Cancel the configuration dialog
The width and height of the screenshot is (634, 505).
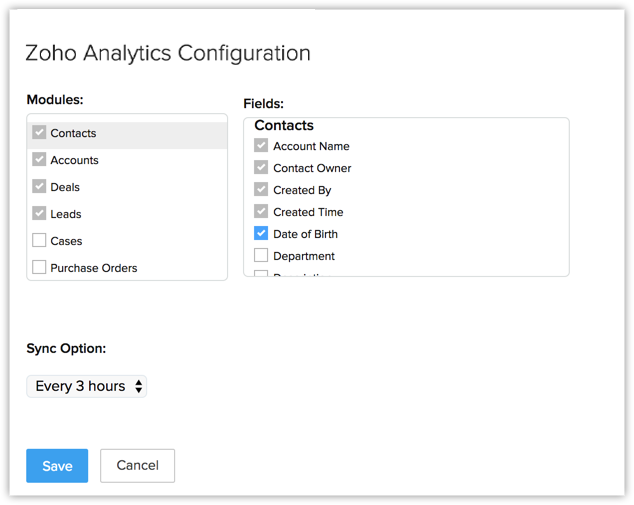pos(137,466)
